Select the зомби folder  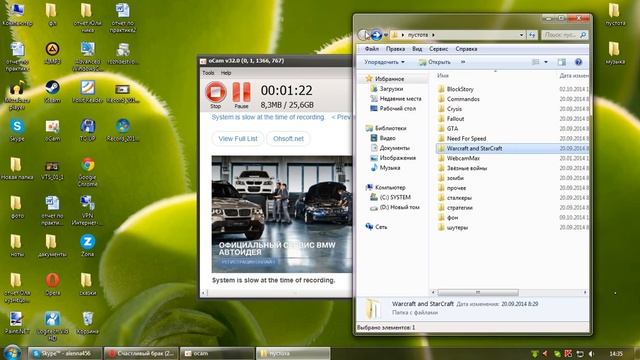click(x=455, y=178)
